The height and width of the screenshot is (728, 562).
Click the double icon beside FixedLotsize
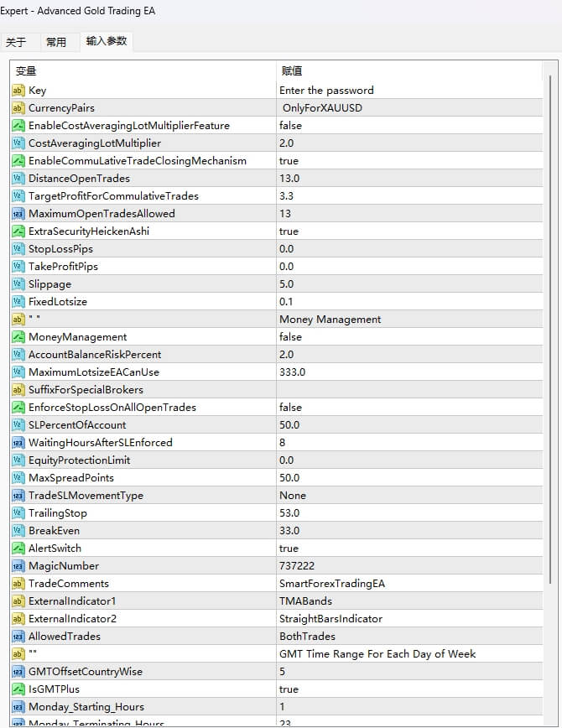coord(18,302)
